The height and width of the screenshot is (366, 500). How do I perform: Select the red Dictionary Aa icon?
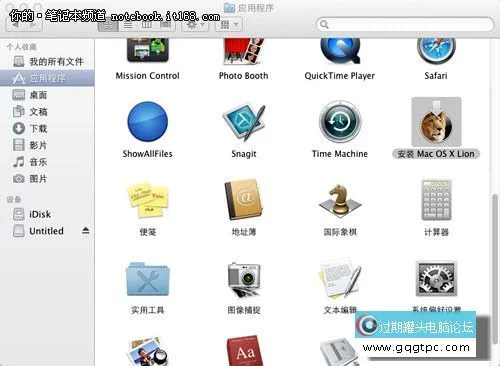click(244, 351)
